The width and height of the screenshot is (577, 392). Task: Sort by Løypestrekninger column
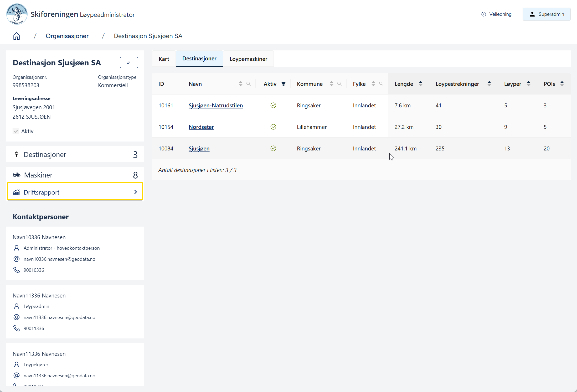point(489,84)
